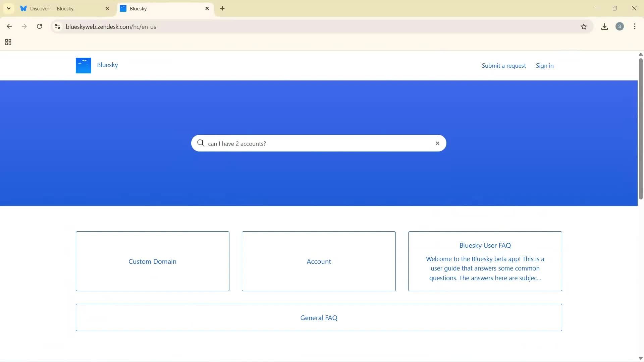644x362 pixels.
Task: Clear the search query with the X
Action: click(x=437, y=143)
